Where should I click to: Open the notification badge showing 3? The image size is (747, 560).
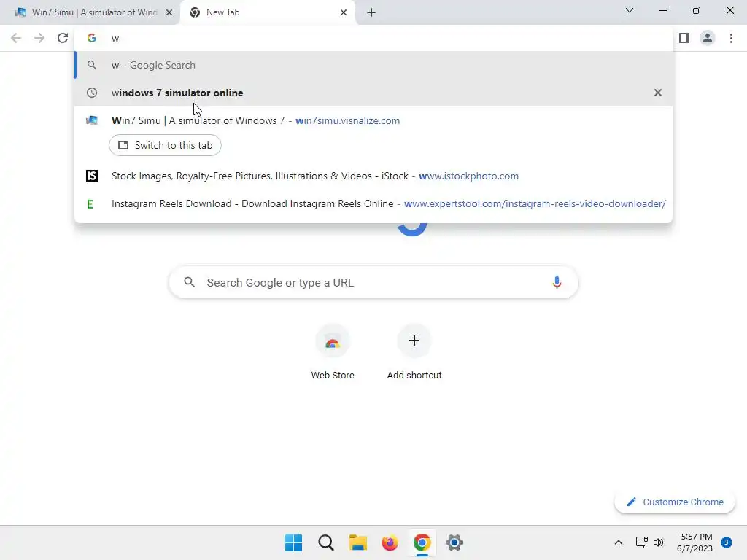point(727,542)
